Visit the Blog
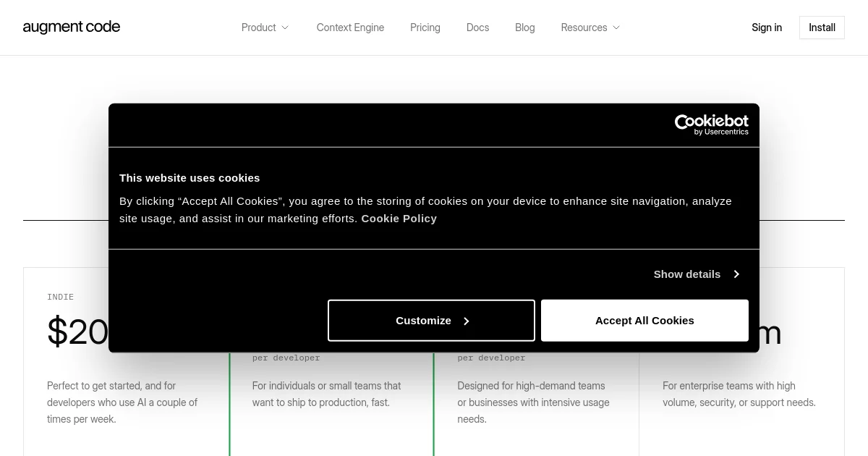Viewport: 868px width, 456px height. (525, 28)
